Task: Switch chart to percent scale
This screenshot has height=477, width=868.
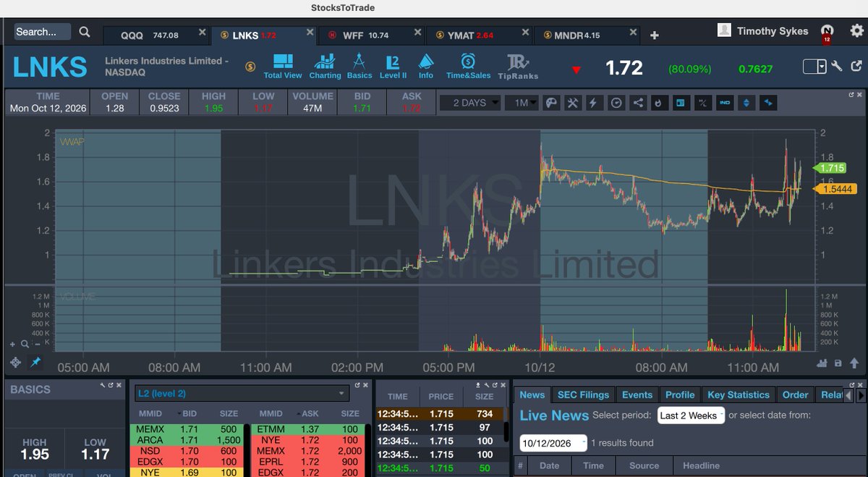Action: coord(702,103)
